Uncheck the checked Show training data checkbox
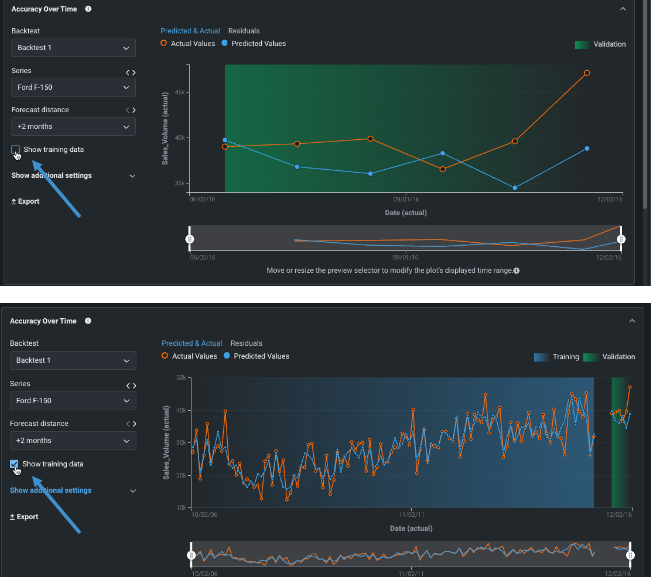 (14, 464)
